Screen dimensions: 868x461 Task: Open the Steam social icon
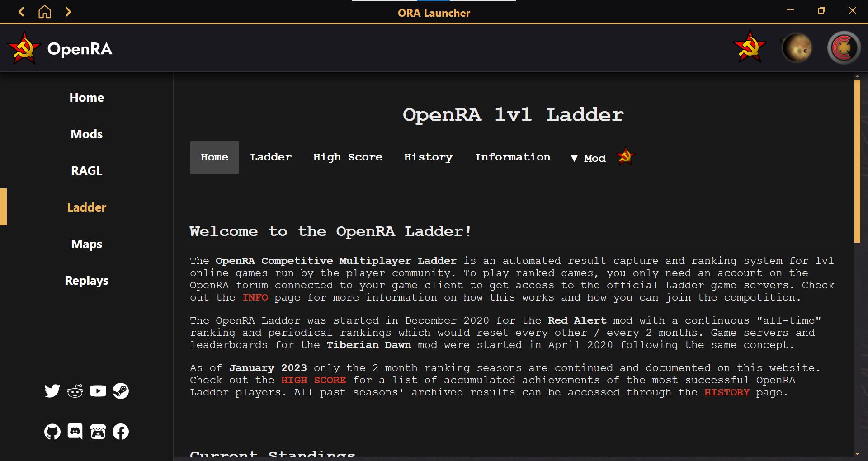click(x=121, y=391)
